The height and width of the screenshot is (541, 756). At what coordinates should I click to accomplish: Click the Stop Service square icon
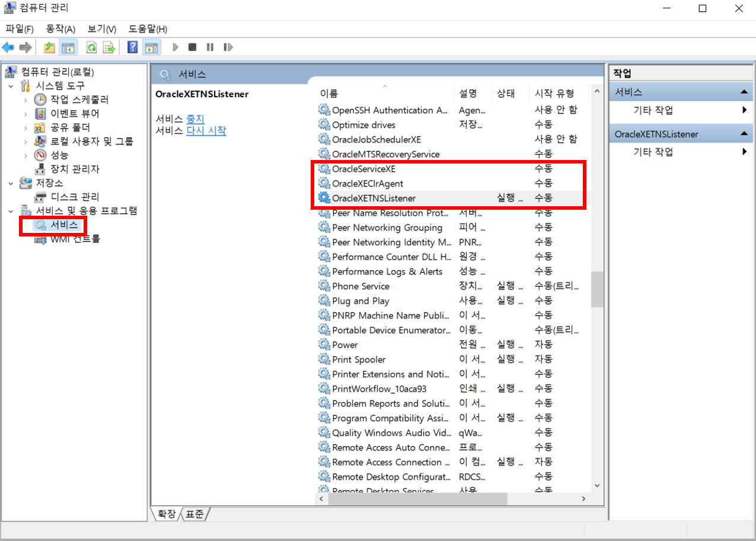192,47
